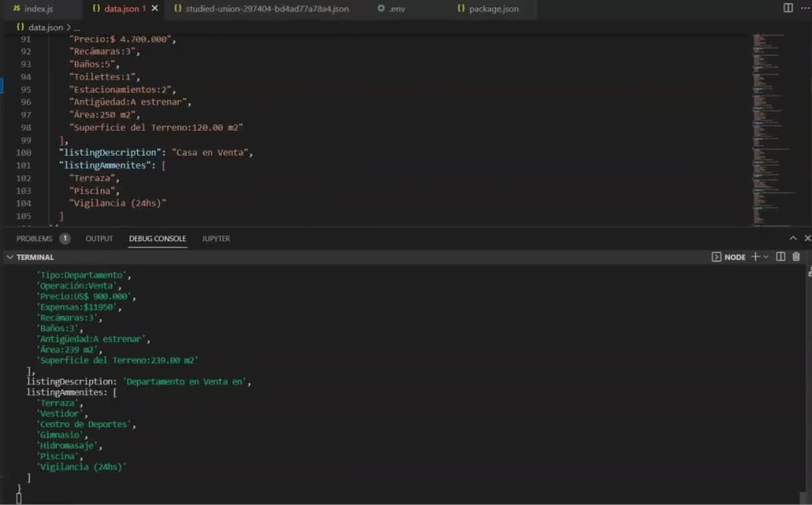The width and height of the screenshot is (812, 505).
Task: Kill the terminal with the trash icon
Action: 797,257
